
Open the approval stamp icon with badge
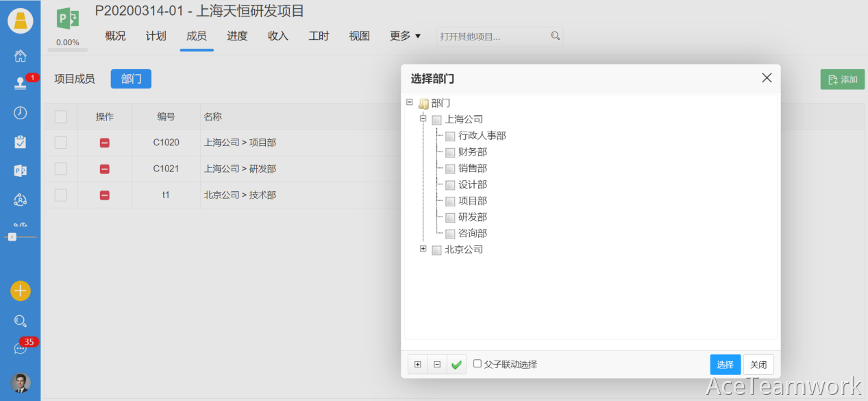tap(21, 83)
